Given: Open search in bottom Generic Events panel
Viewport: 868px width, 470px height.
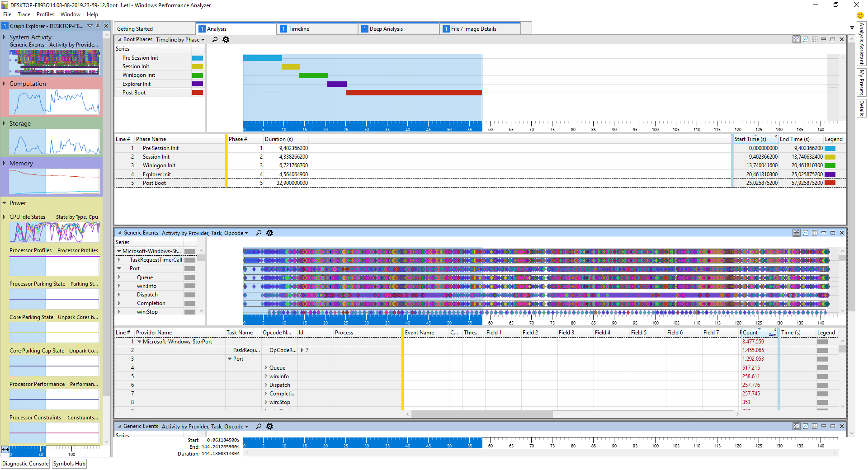Looking at the screenshot, I should pos(259,427).
